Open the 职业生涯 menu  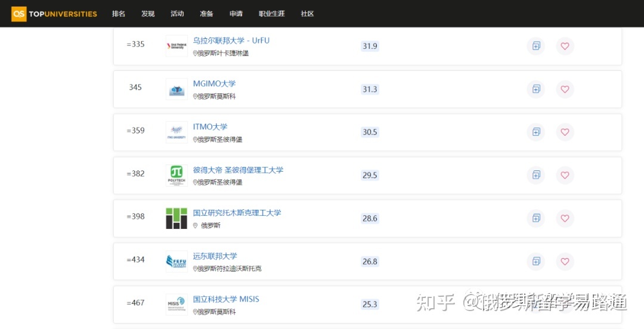coord(272,14)
